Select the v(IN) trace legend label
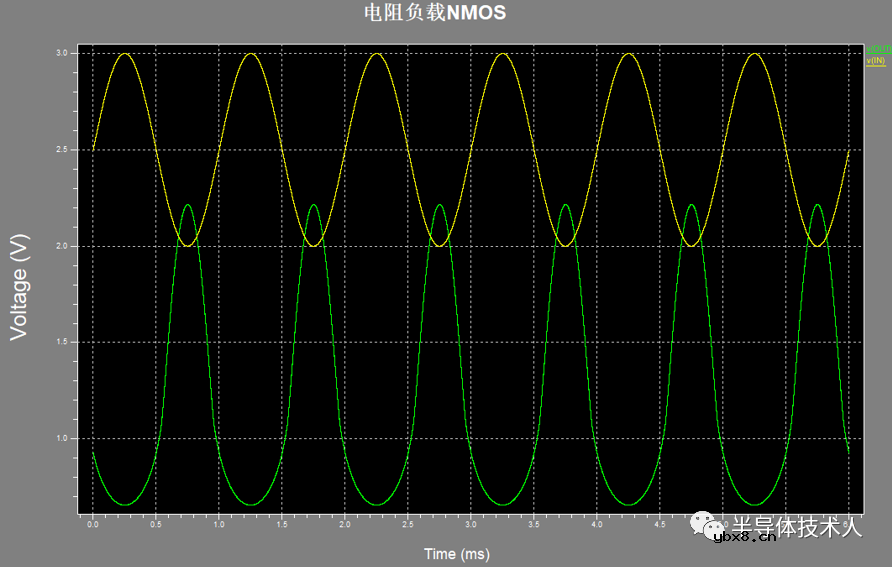The width and height of the screenshot is (892, 567). [x=875, y=61]
